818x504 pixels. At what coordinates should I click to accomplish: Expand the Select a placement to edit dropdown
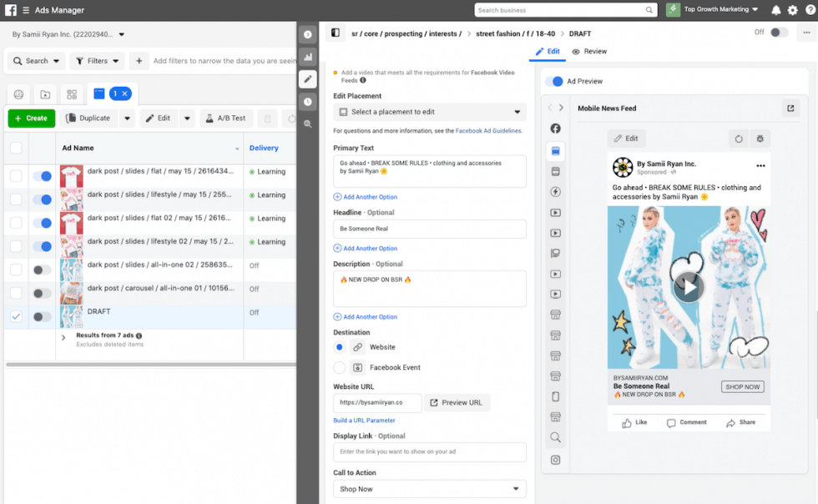pos(429,112)
